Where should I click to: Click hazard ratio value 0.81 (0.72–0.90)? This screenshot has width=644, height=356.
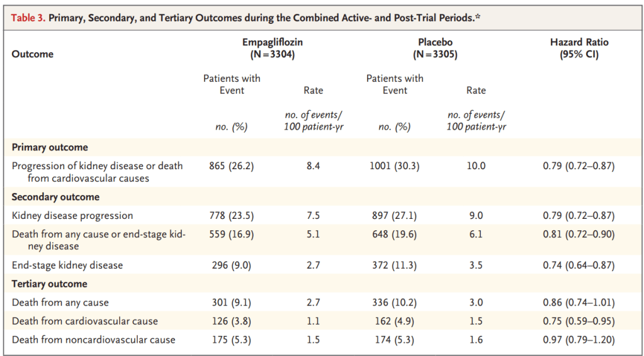point(579,235)
